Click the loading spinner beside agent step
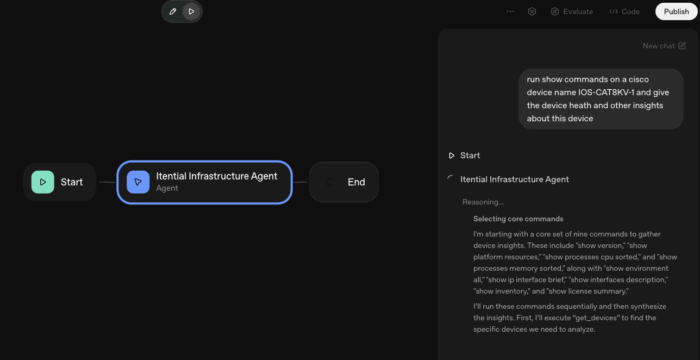The width and height of the screenshot is (700, 360). coord(451,179)
